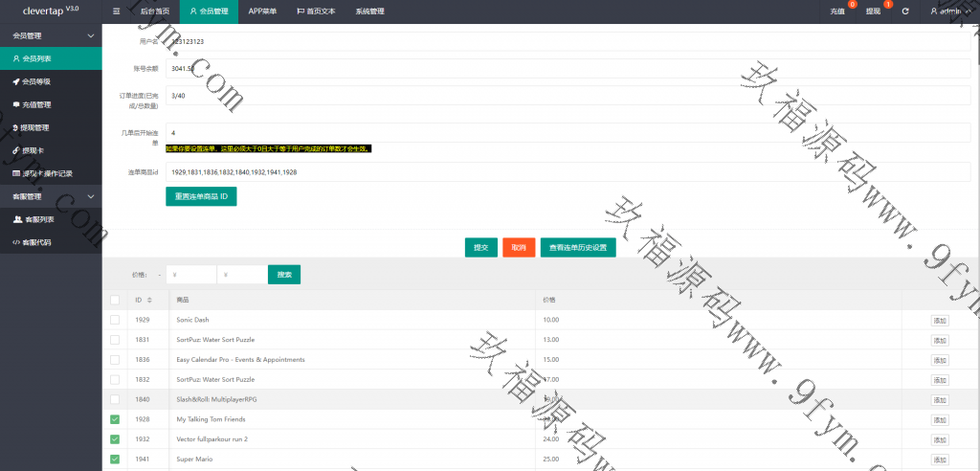Click the 重置连单商品 ID button
This screenshot has height=471, width=980.
coord(201,196)
